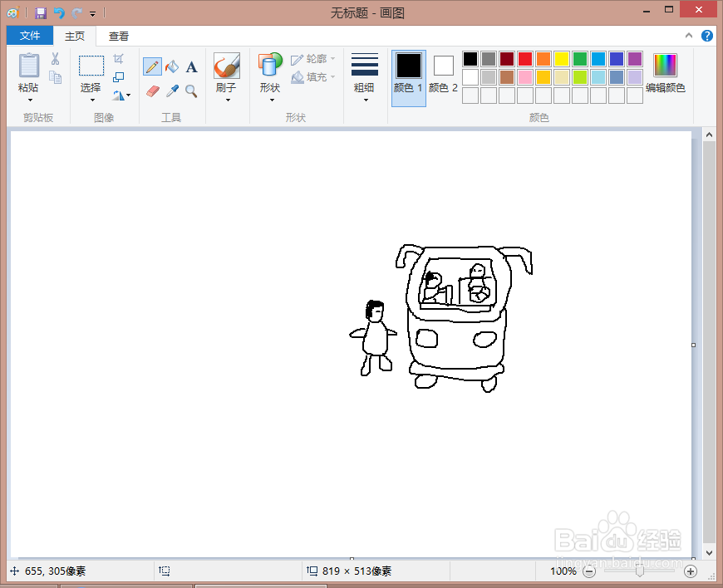723x588 pixels.
Task: Click the Paste clipboard icon
Action: tap(28, 66)
